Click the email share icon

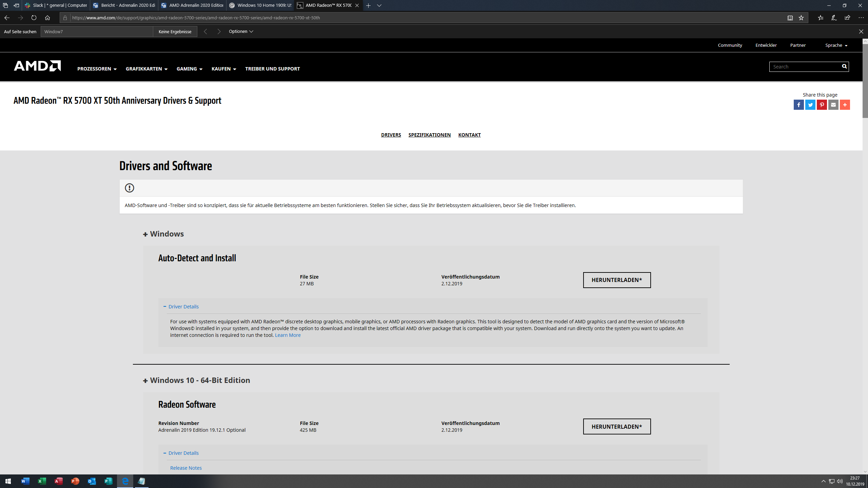pyautogui.click(x=833, y=105)
